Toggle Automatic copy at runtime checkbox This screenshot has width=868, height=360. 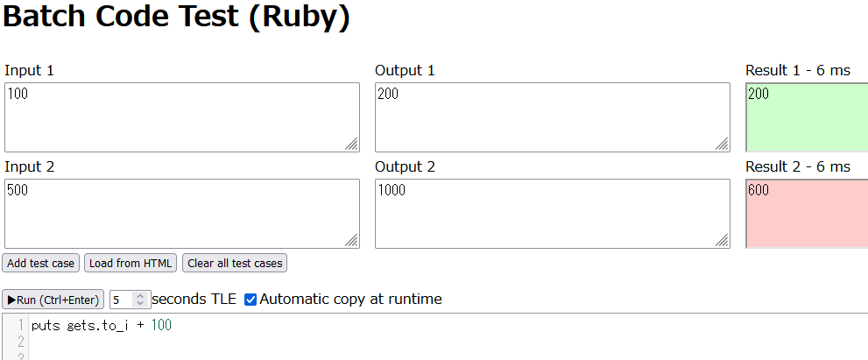(x=251, y=300)
